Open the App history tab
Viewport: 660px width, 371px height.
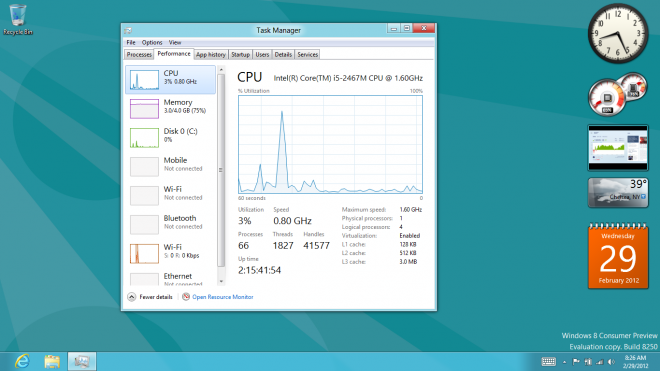(x=211, y=55)
